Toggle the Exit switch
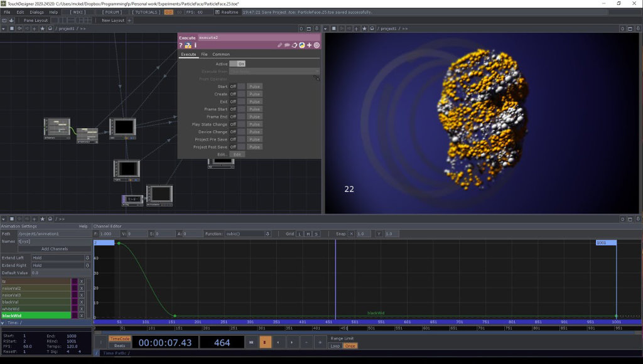This screenshot has height=364, width=643. tap(237, 102)
